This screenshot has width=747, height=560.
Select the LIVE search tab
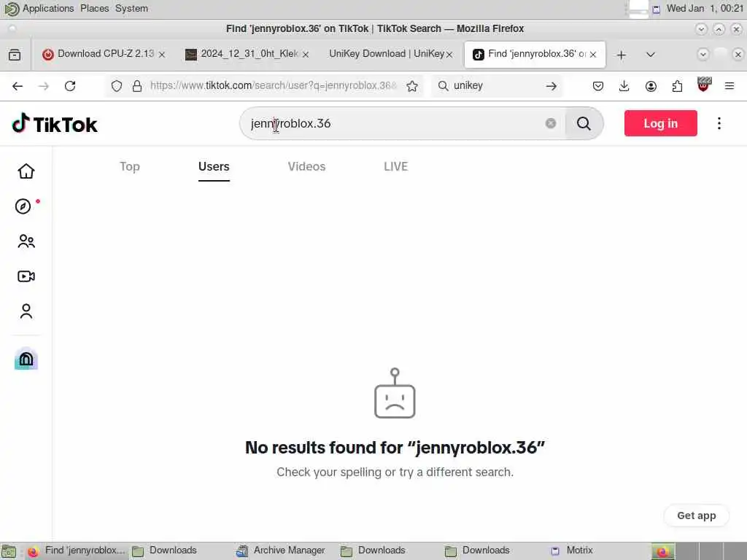point(395,167)
